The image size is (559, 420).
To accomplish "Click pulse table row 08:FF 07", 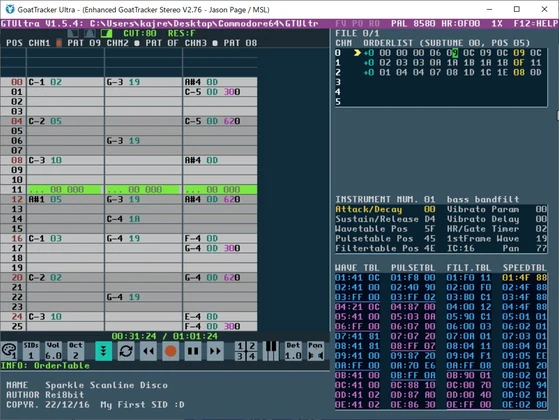I will (413, 346).
